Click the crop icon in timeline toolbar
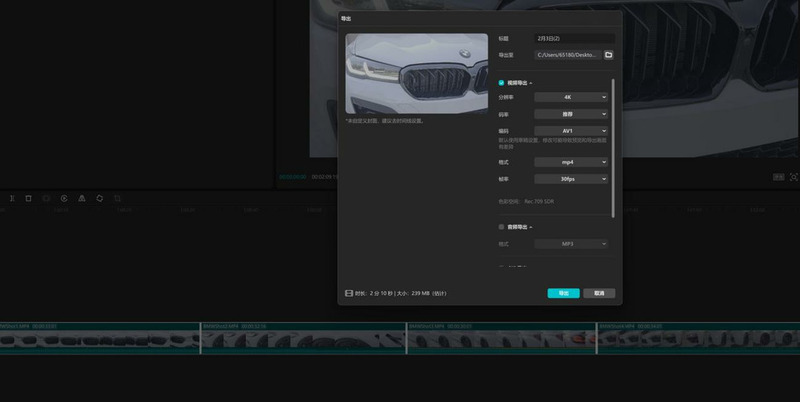Image resolution: width=800 pixels, height=402 pixels. (117, 198)
